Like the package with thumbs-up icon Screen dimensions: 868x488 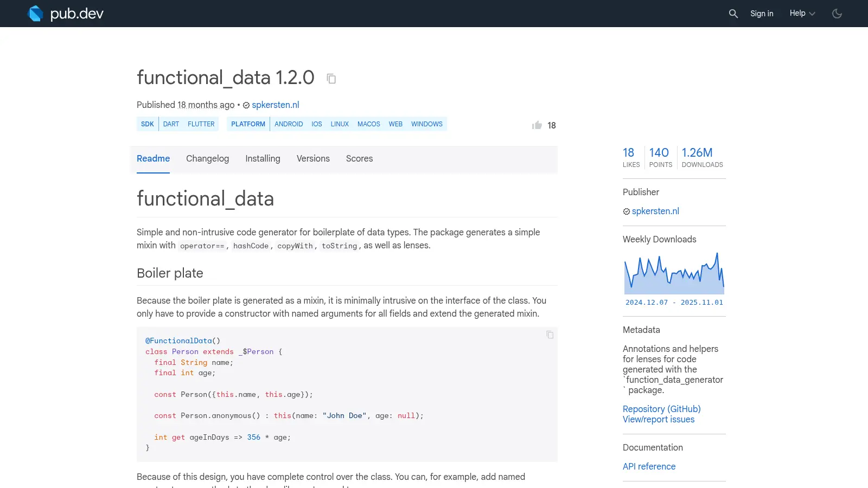(x=537, y=125)
